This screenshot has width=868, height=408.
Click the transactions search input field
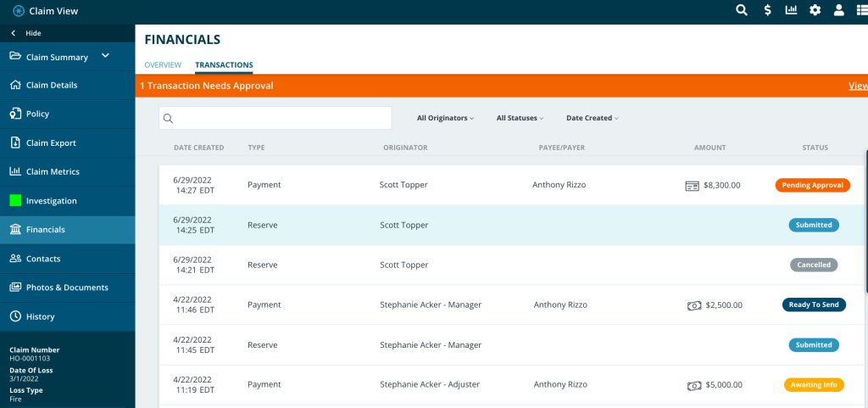(x=275, y=119)
